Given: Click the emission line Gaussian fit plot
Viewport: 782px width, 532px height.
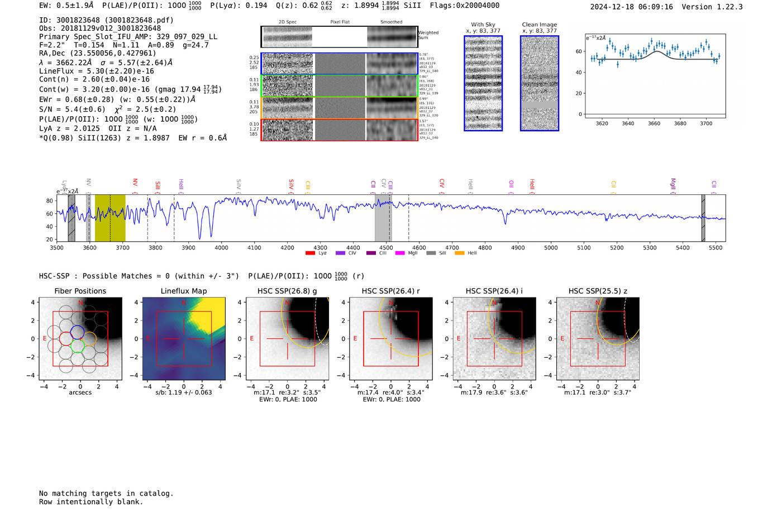Looking at the screenshot, I should pos(655,76).
